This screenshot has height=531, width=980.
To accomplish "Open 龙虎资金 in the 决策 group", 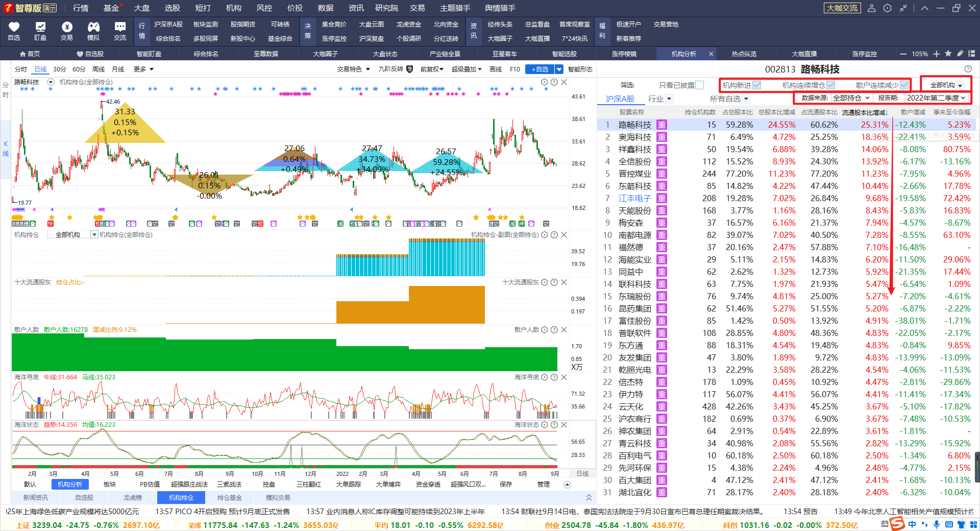I will pos(409,25).
